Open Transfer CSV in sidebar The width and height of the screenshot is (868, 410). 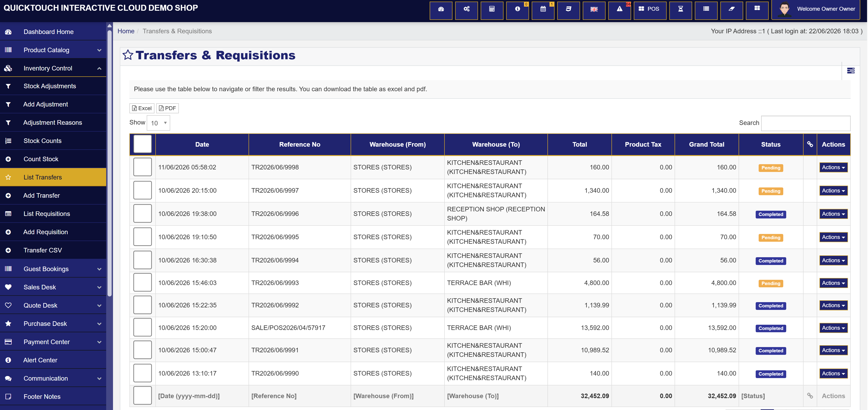tap(53, 250)
